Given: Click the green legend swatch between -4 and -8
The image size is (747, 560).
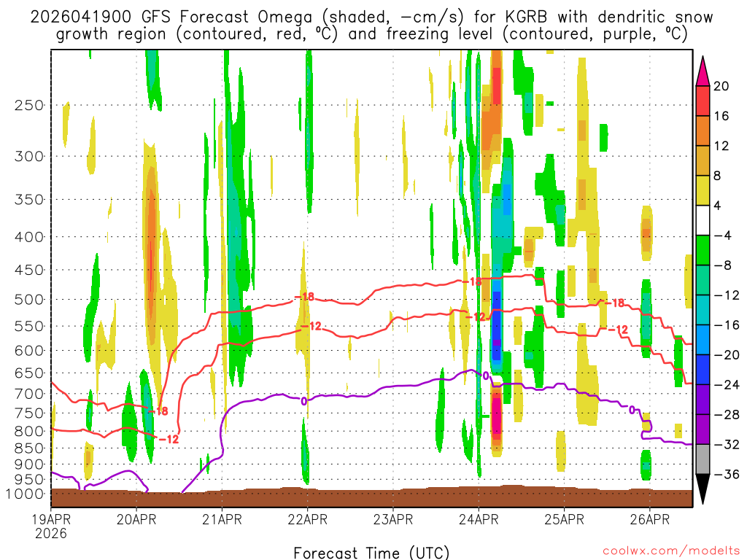Looking at the screenshot, I should (x=703, y=251).
